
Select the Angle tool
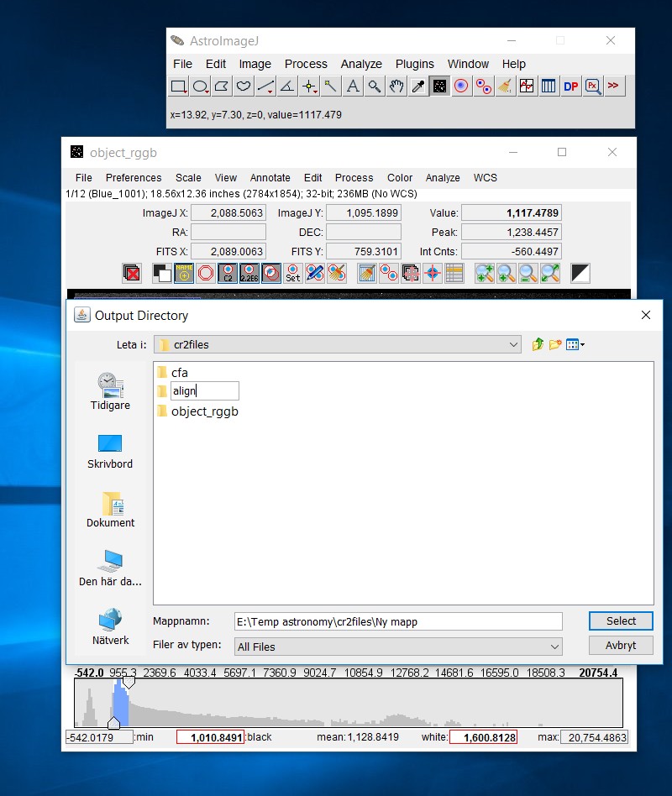pyautogui.click(x=287, y=86)
